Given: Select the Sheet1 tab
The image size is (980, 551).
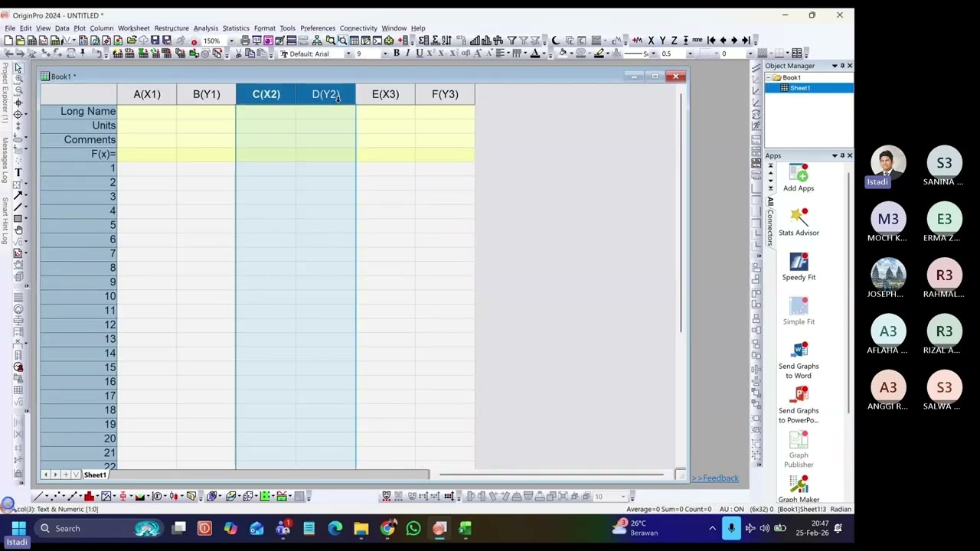Looking at the screenshot, I should click(x=95, y=475).
